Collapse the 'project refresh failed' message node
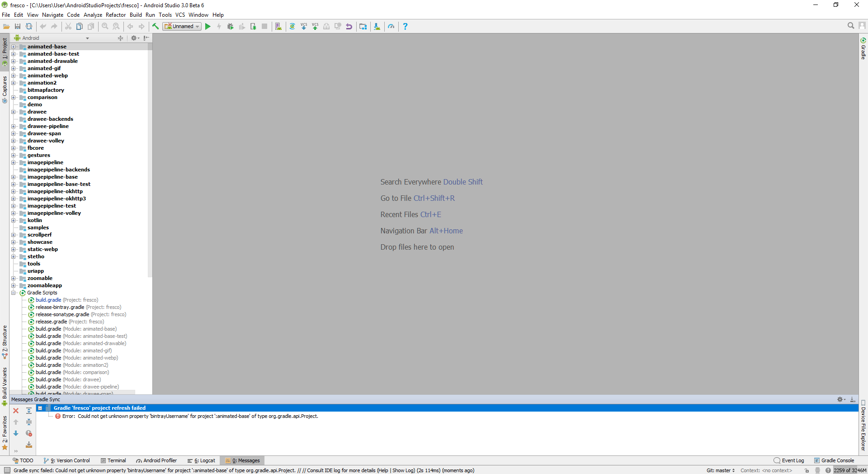 [x=40, y=408]
